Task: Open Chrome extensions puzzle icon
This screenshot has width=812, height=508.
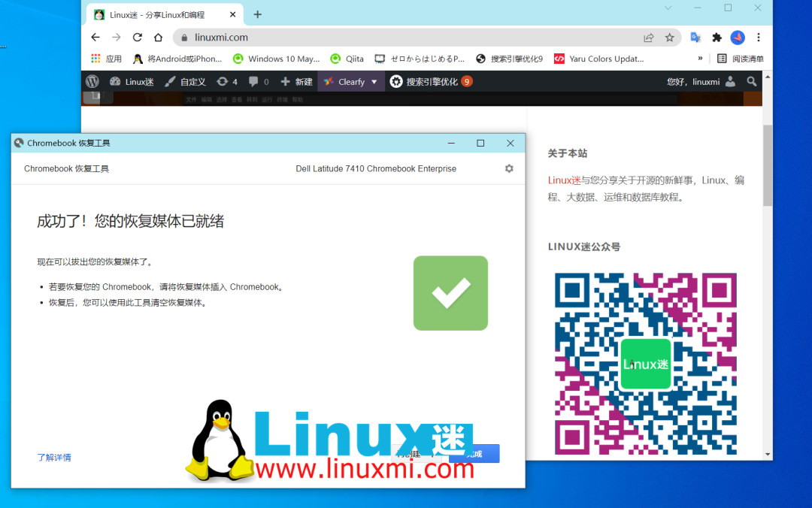Action: [x=717, y=38]
